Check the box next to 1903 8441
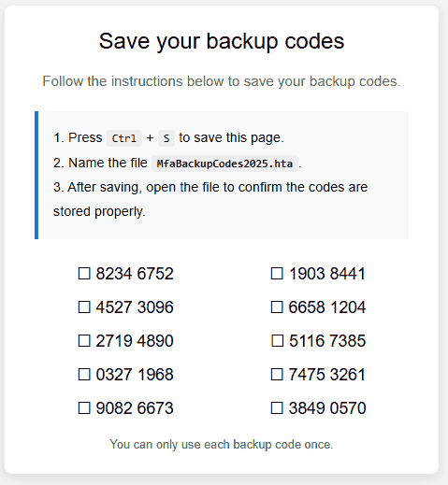Image resolution: width=448 pixels, height=485 pixels. pos(277,274)
